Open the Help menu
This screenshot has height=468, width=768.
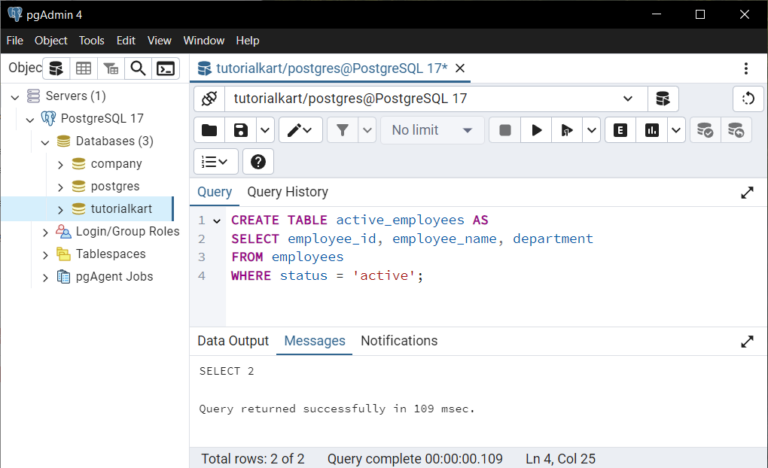[247, 41]
